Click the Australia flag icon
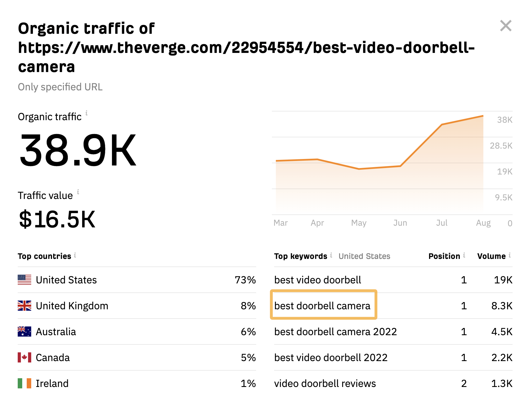The image size is (532, 394). coord(24,332)
